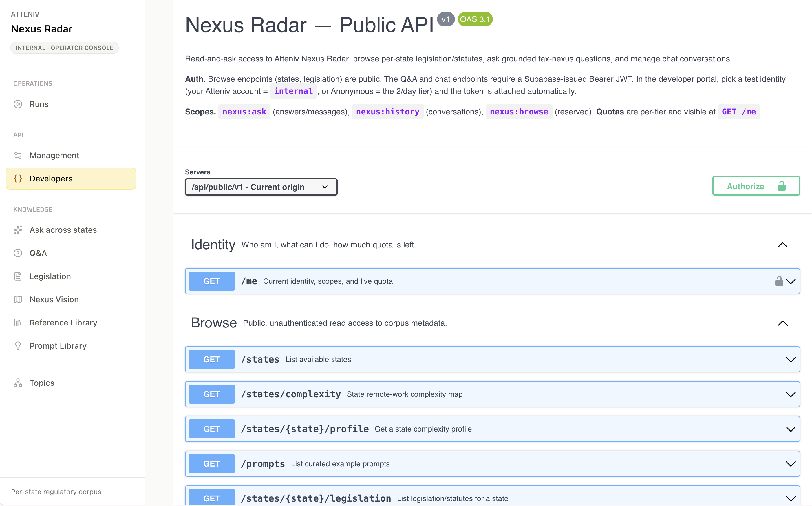Click the Management sliders icon

point(18,155)
